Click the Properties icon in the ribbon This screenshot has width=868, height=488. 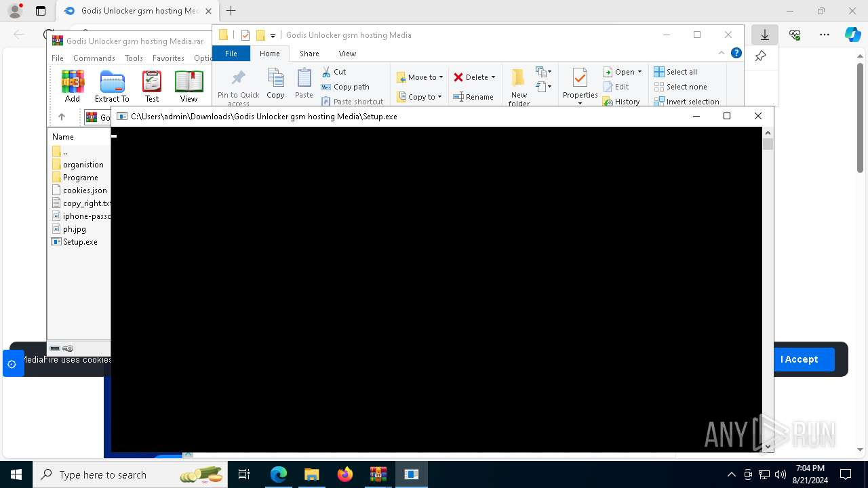pos(580,87)
